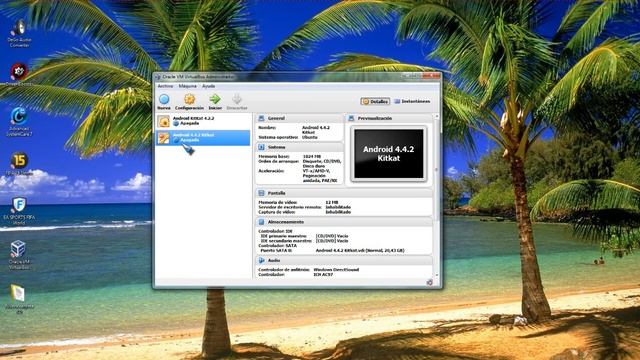
Task: Open the Archivo menu
Action: 165,86
